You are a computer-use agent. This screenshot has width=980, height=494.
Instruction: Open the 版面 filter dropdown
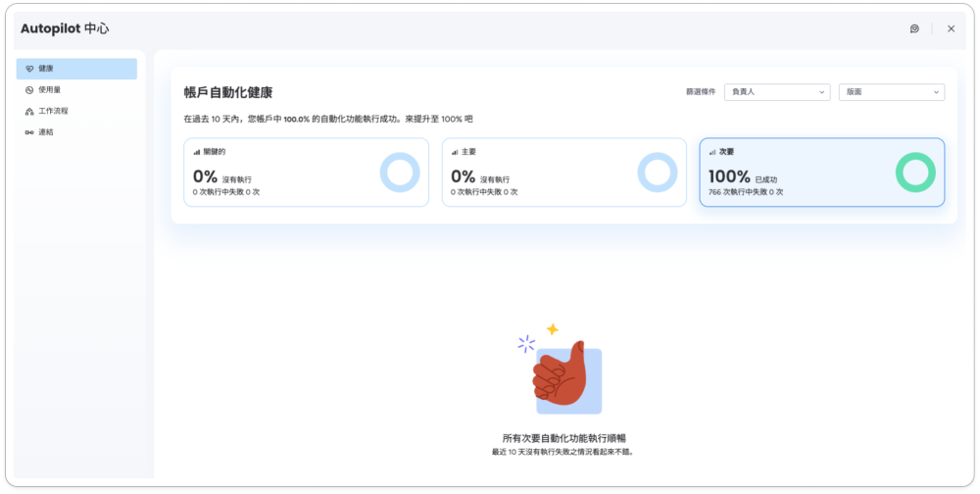coord(891,92)
